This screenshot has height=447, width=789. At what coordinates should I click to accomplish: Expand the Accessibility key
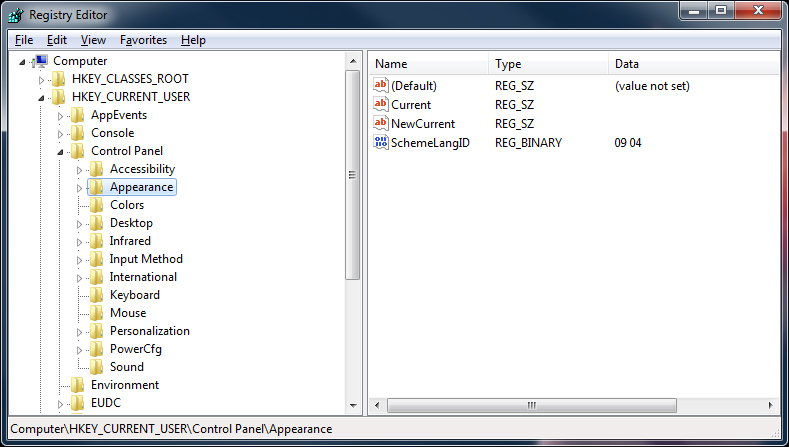[80, 170]
